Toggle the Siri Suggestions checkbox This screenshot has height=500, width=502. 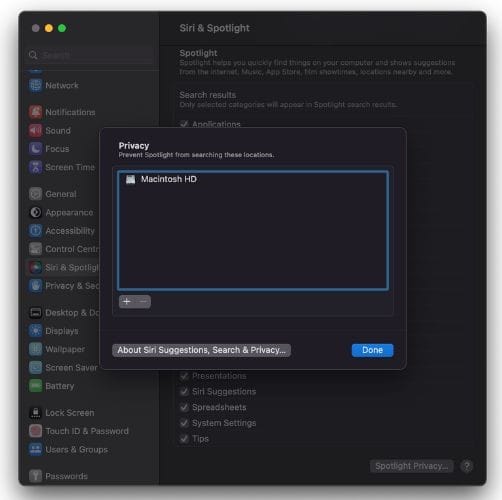coord(184,391)
